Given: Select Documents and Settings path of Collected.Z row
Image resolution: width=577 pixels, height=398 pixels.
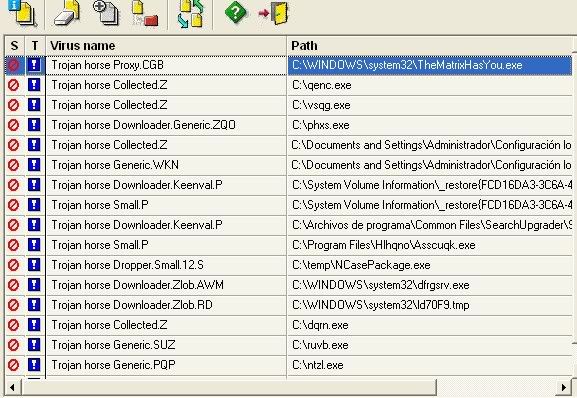Looking at the screenshot, I should [x=430, y=145].
